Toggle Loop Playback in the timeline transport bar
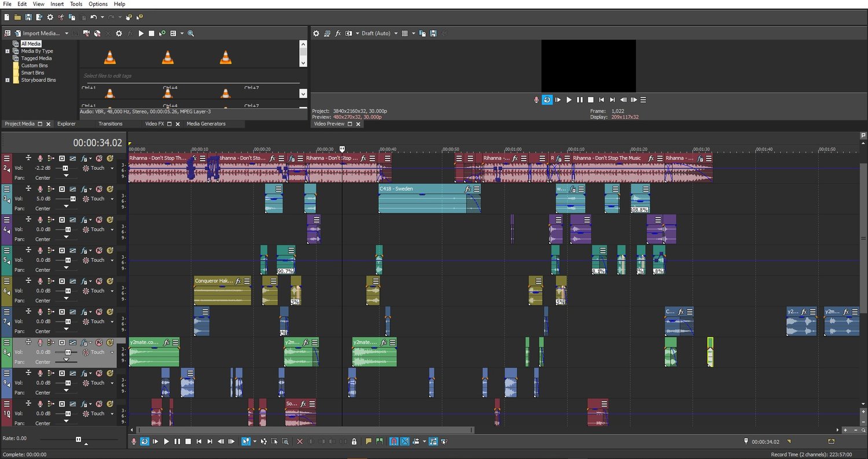This screenshot has height=459, width=868. 144,441
